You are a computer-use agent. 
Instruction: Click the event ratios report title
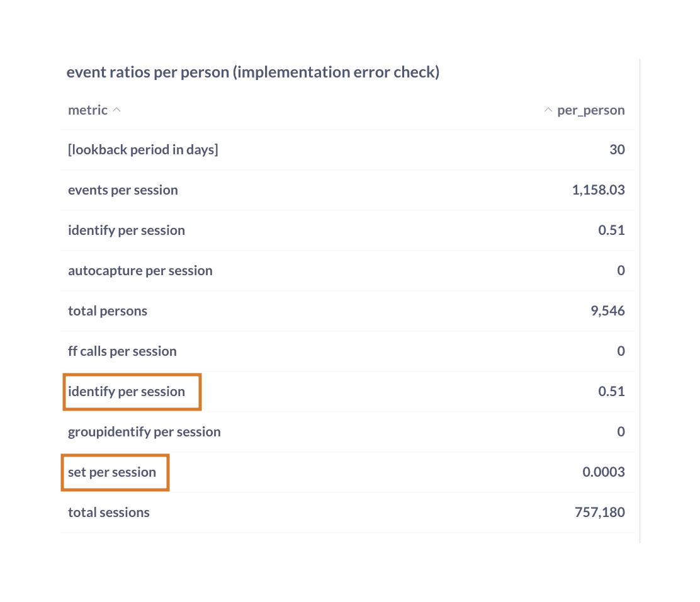[254, 72]
